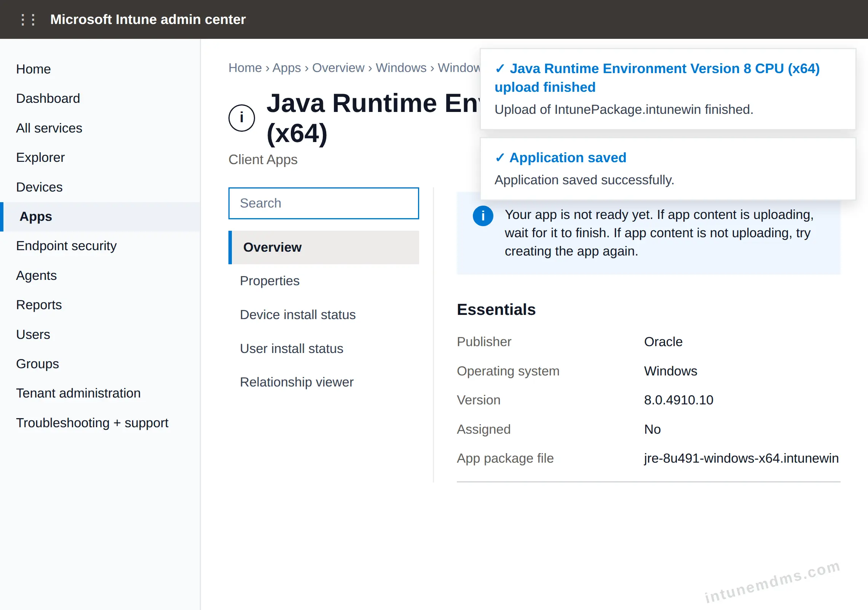Click the app info circle icon
The width and height of the screenshot is (868, 610).
(241, 118)
